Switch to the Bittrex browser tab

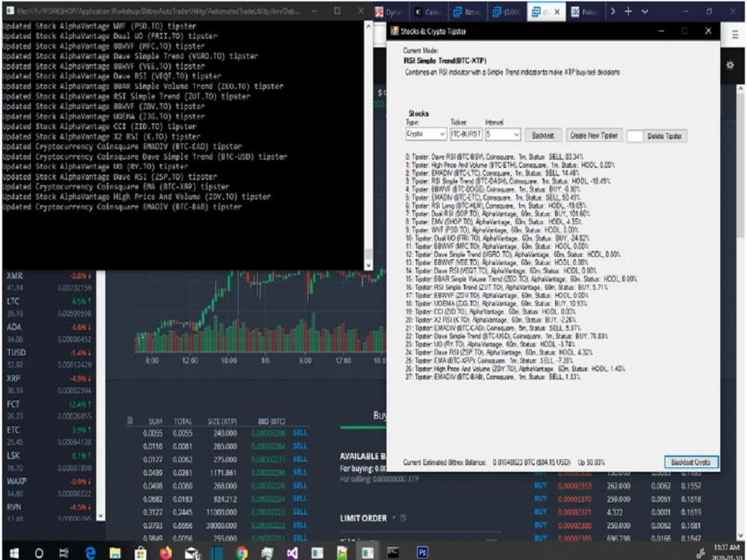[x=466, y=12]
